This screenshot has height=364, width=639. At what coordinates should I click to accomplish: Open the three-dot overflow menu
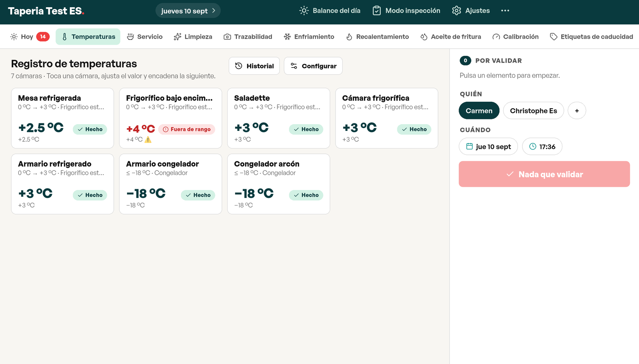tap(505, 11)
